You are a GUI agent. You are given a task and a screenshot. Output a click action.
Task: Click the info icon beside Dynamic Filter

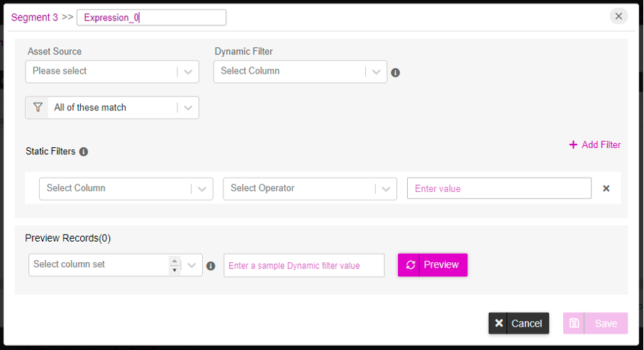(x=395, y=73)
